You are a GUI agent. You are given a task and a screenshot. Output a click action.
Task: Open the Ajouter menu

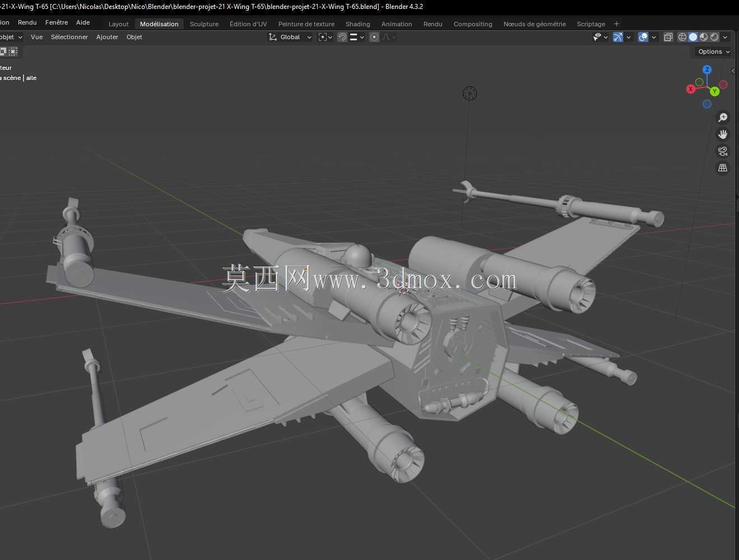click(107, 37)
